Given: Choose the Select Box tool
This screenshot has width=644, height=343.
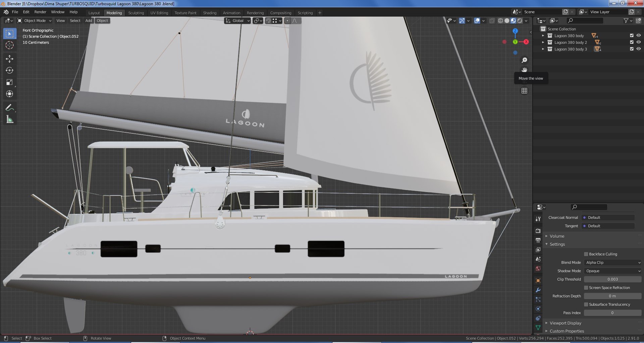Looking at the screenshot, I should click(x=9, y=34).
